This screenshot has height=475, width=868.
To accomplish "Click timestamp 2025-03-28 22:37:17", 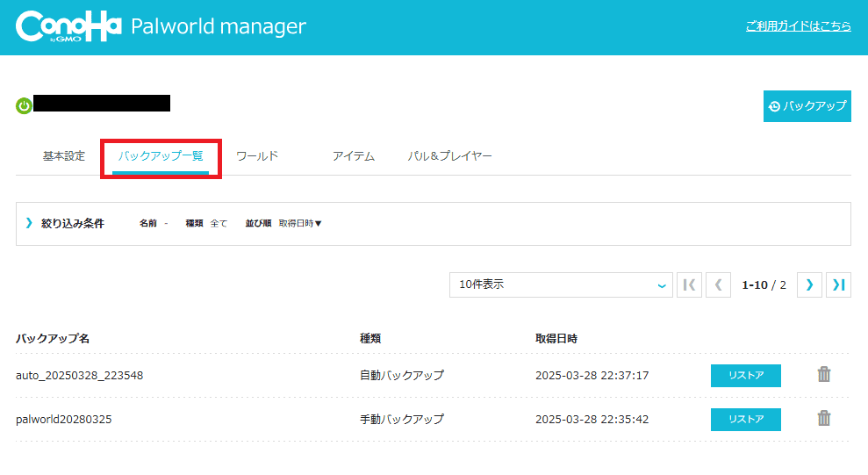I will click(x=592, y=376).
